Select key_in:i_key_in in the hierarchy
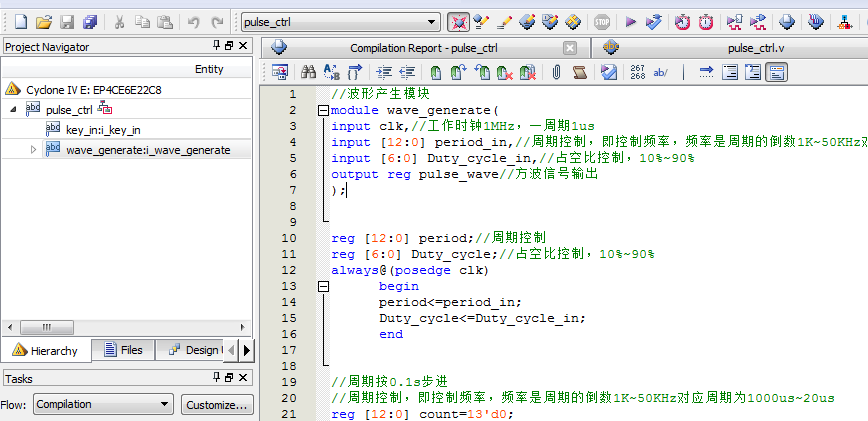The height and width of the screenshot is (421, 868). pos(103,130)
